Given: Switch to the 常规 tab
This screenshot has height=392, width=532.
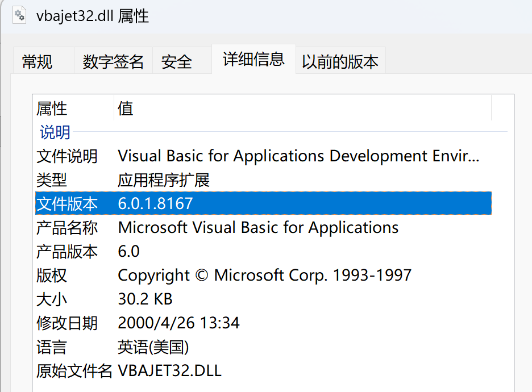Looking at the screenshot, I should [38, 61].
